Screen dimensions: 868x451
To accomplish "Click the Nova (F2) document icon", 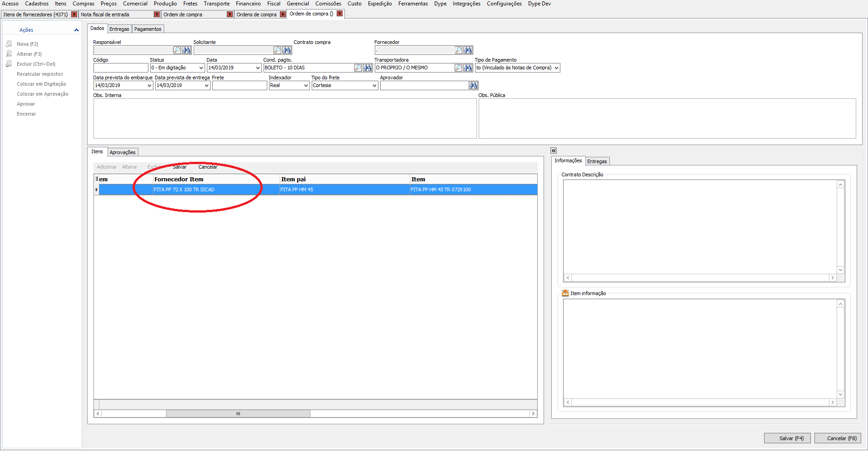I will 9,44.
